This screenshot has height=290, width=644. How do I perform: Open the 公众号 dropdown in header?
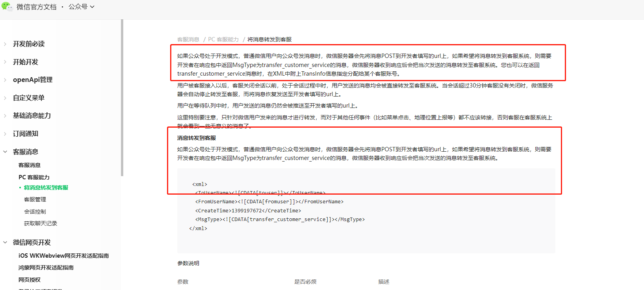coord(82,7)
